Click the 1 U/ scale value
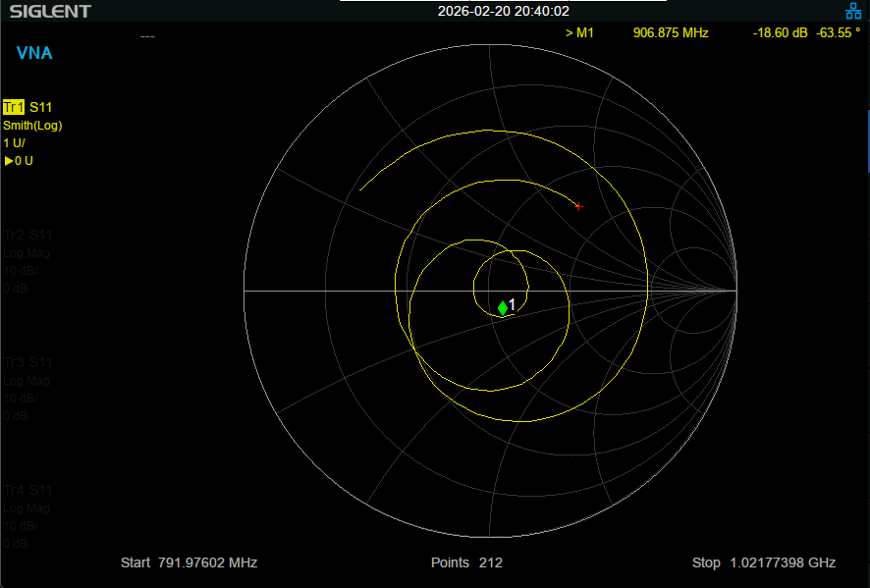870x588 pixels. coord(14,143)
